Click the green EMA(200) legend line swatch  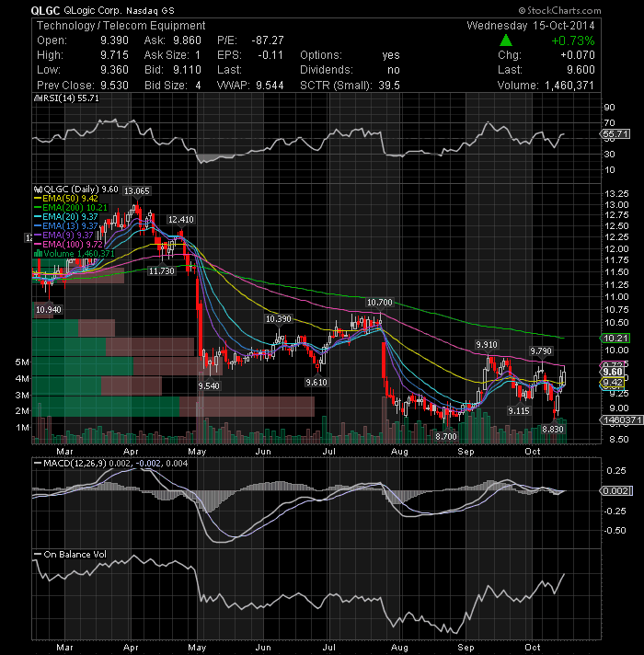point(38,208)
